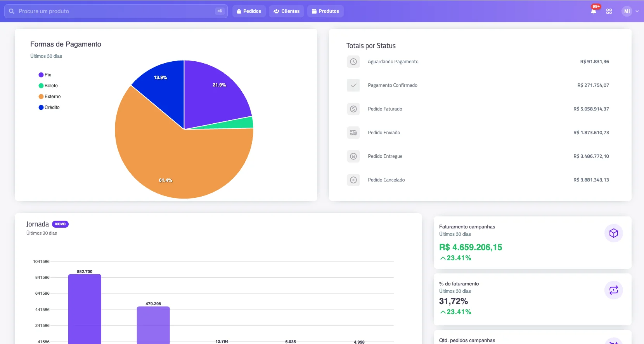Click the repeat icon on % do faturamento card
This screenshot has width=644, height=344.
(x=614, y=290)
